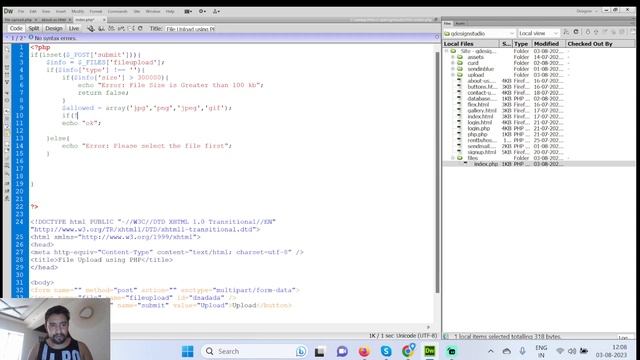Open Chrome from the taskbar
640x360 pixels.
[408, 351]
